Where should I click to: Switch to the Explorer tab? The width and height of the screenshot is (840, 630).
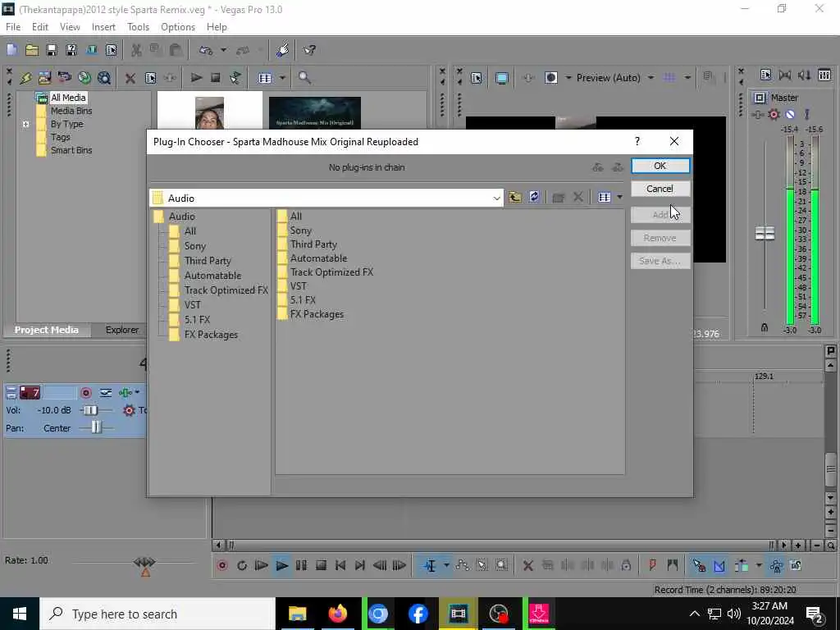pos(121,330)
